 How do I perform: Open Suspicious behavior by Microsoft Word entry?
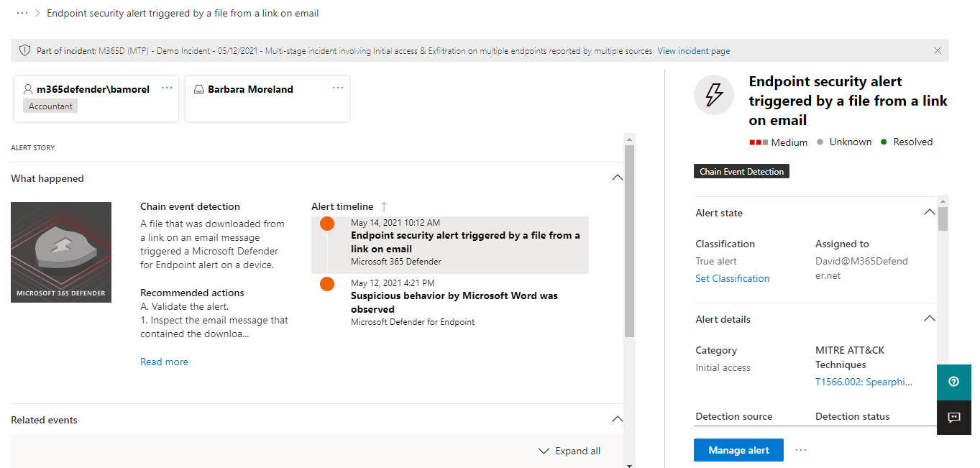click(x=450, y=303)
